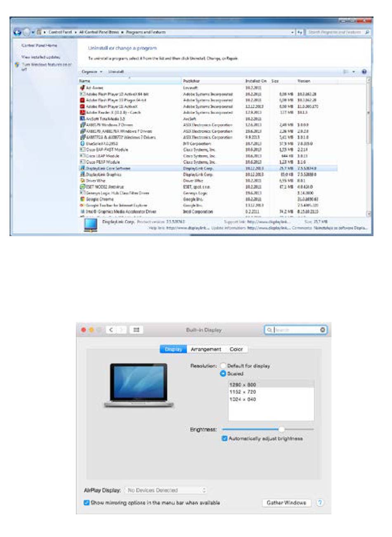Click the ESET NOD32 Antivirus icon
Screen dimensions: 392x537
[83, 187]
